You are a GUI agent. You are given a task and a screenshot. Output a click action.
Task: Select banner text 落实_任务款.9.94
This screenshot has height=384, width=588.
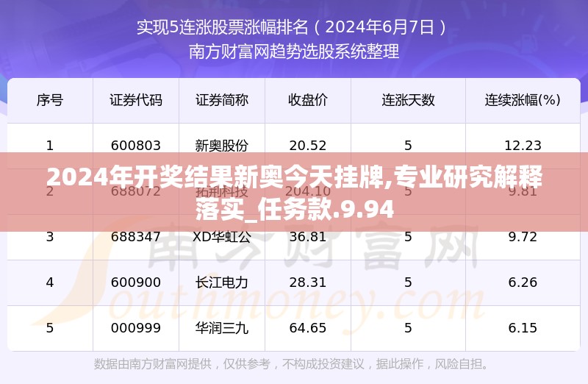[295, 209]
